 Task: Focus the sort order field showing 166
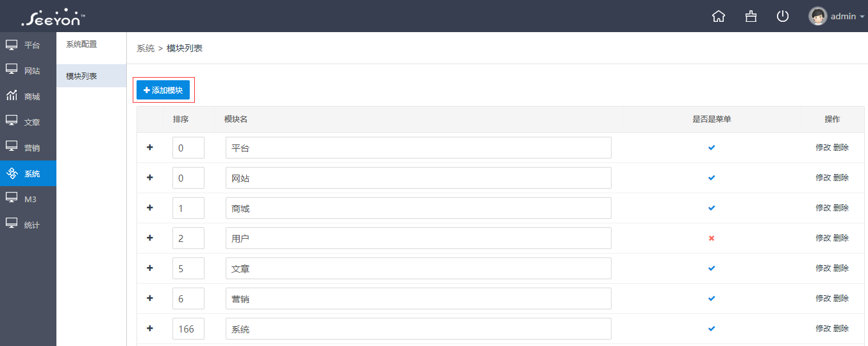188,329
